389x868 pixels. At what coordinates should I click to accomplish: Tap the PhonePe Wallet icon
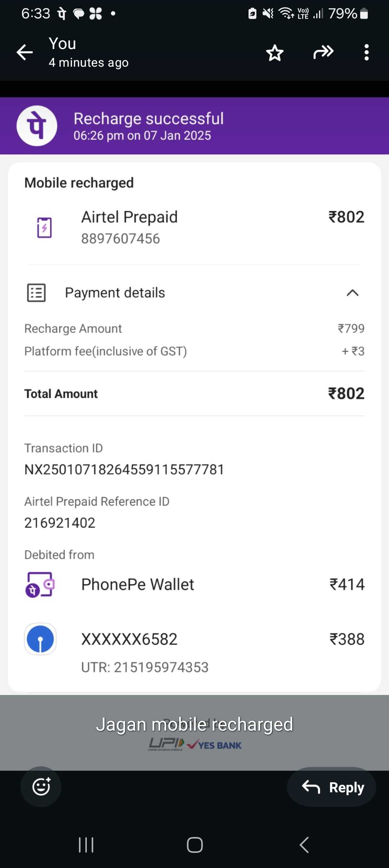tap(40, 584)
